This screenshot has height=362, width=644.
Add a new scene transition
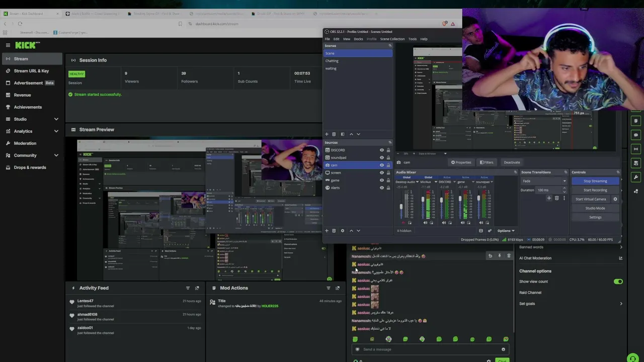549,198
